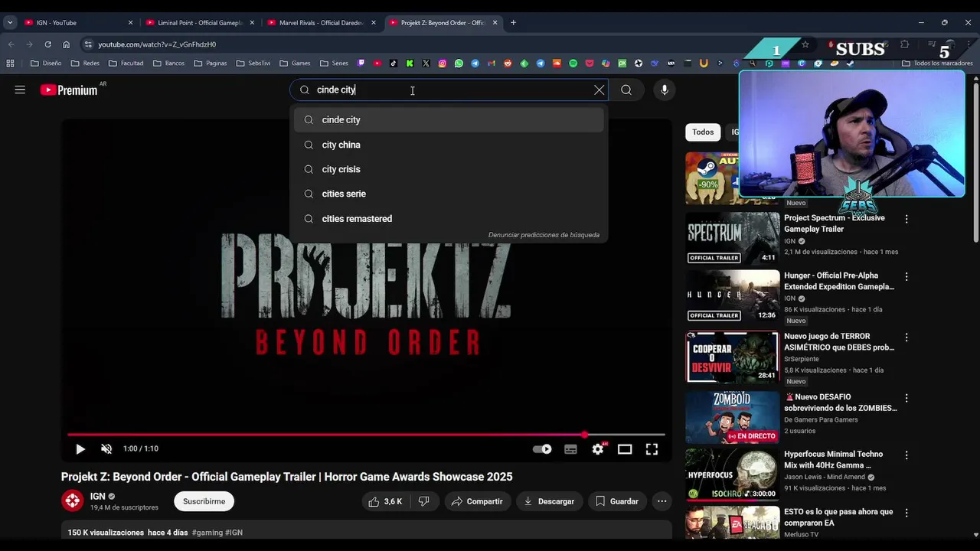The height and width of the screenshot is (551, 980).
Task: Open options for 'ESTO es lo que pasa' video
Action: (906, 513)
